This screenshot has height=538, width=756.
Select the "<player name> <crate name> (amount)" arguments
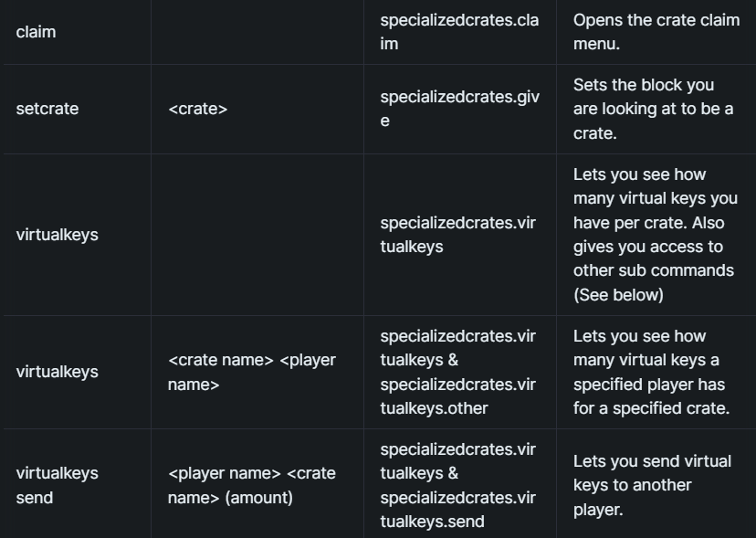[x=251, y=485]
